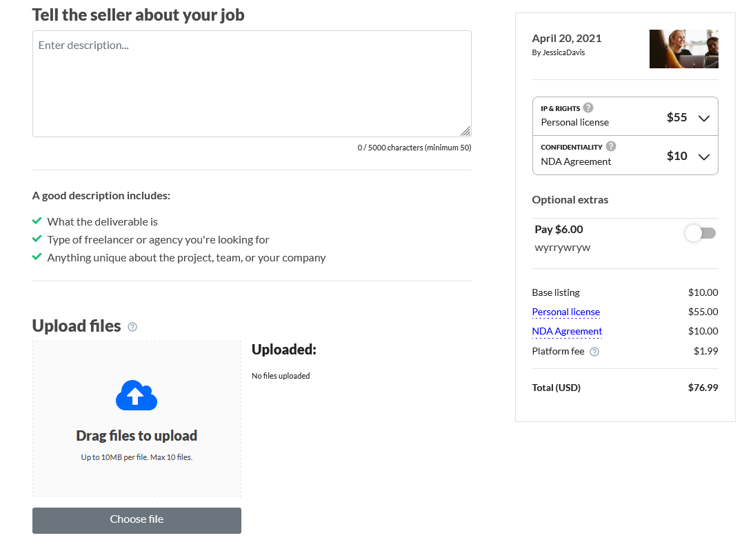The image size is (753, 560).
Task: Click the checkmark next to freelancer type tip
Action: (x=37, y=239)
